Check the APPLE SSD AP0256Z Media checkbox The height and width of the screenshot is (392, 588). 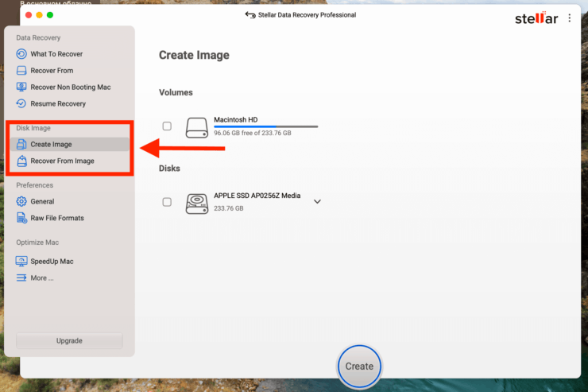(x=167, y=202)
